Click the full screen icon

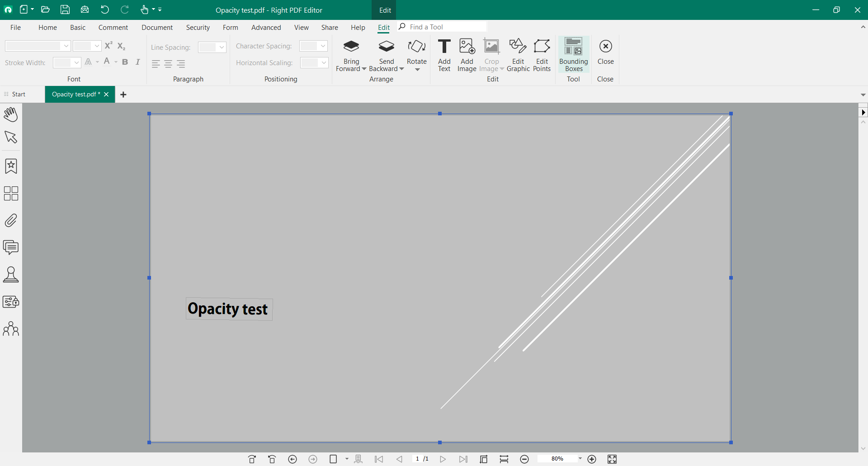coord(612,459)
